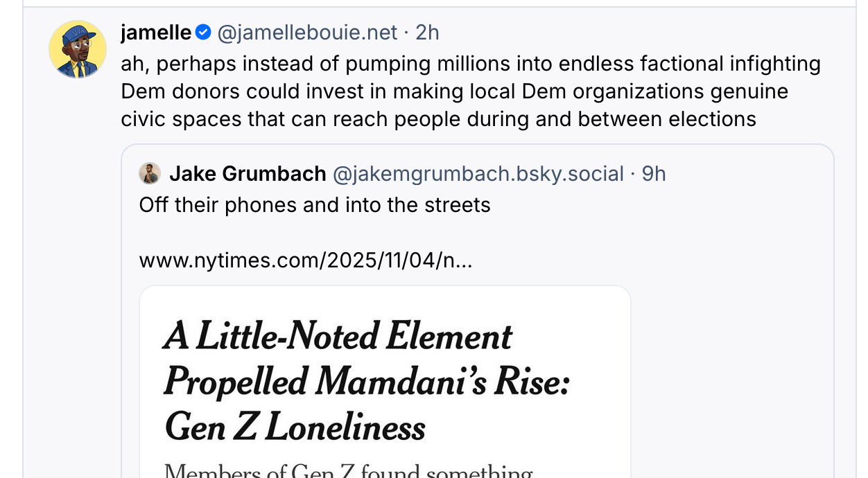Screen dimensions: 868x478
Task: Click "Off their phones and into the streets"
Action: [x=315, y=205]
